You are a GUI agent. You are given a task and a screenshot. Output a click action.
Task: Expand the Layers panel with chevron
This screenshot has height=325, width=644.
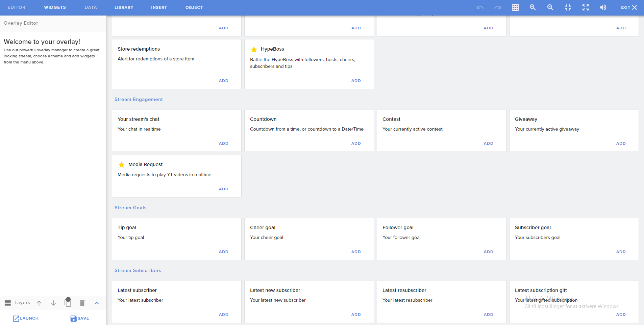point(97,303)
